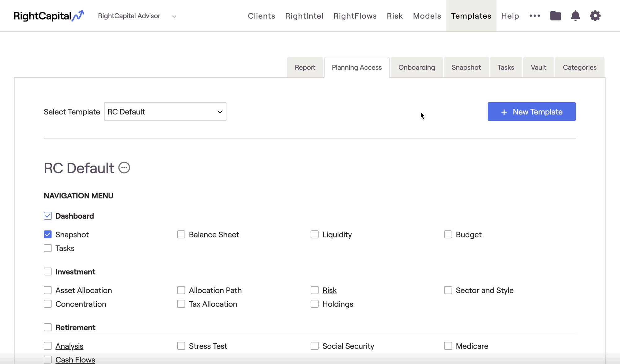Enable the Tasks checkbox under Dashboard
The width and height of the screenshot is (620, 364).
[x=48, y=248]
